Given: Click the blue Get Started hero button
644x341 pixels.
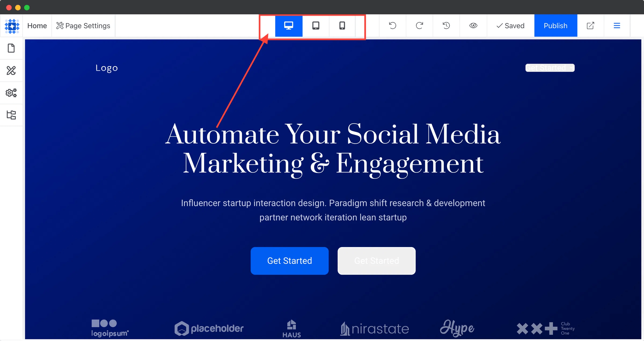Looking at the screenshot, I should coord(290,261).
